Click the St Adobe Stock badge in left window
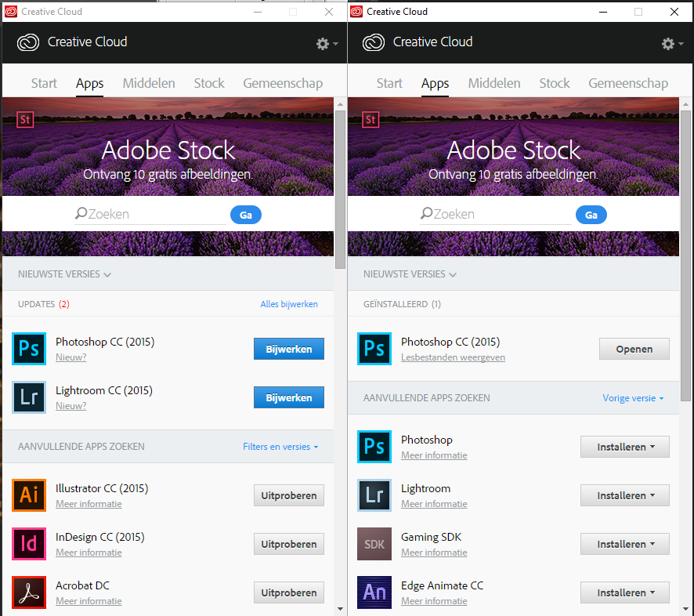This screenshot has height=616, width=694. click(25, 120)
